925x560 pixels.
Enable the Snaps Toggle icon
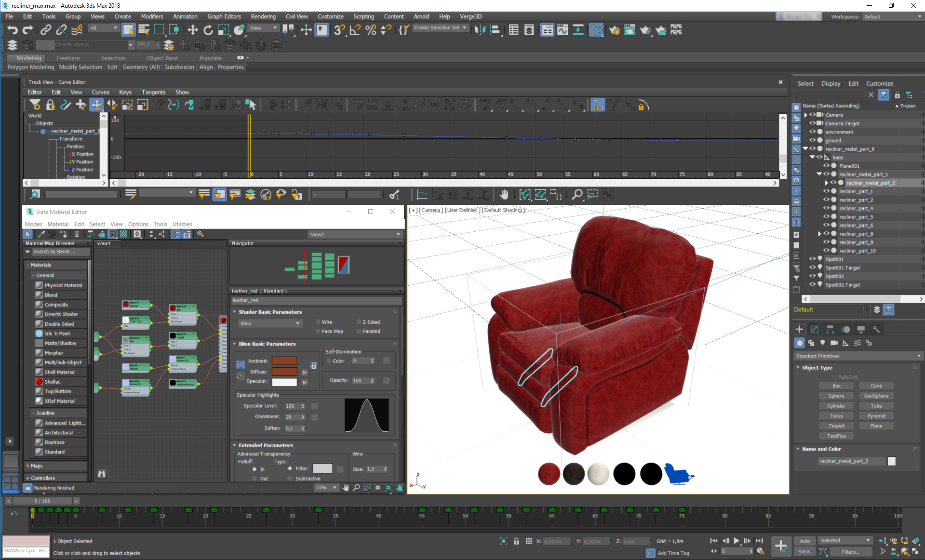coord(339,30)
